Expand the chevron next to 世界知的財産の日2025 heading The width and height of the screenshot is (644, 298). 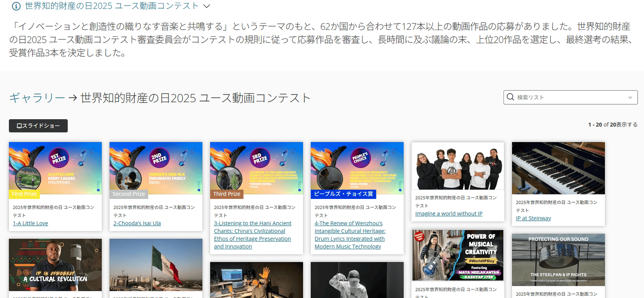click(207, 6)
